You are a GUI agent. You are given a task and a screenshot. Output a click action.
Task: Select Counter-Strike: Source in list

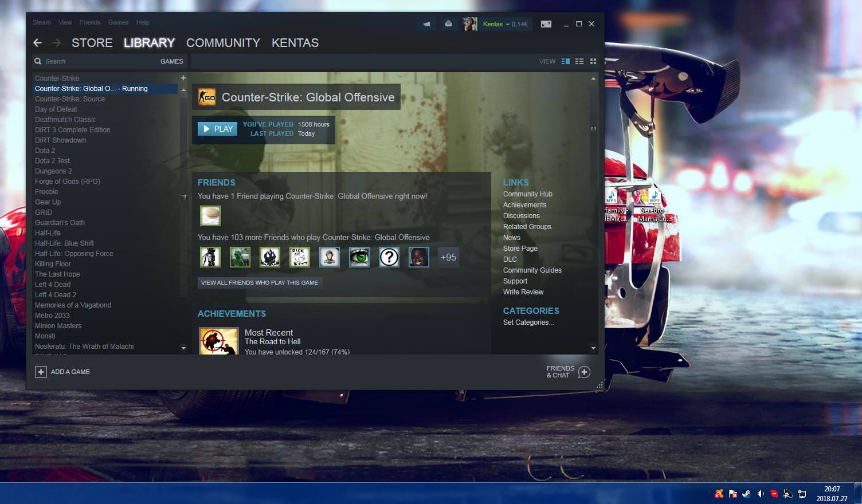pos(70,99)
